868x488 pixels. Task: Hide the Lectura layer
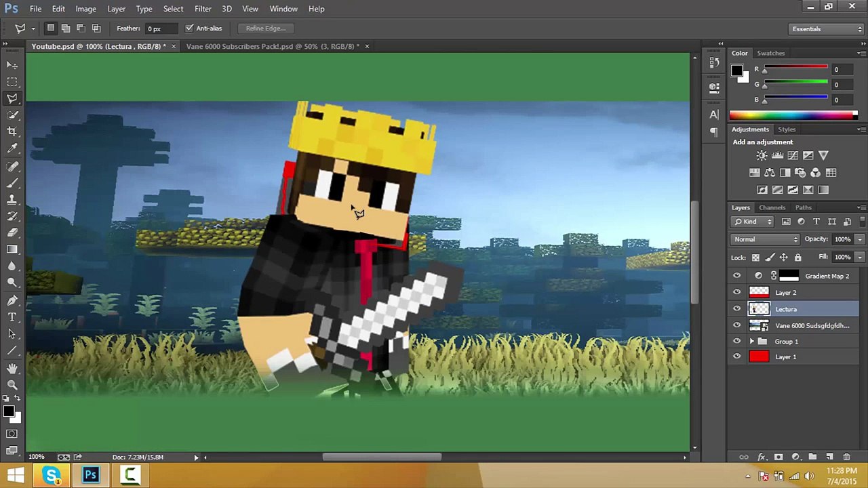point(737,309)
